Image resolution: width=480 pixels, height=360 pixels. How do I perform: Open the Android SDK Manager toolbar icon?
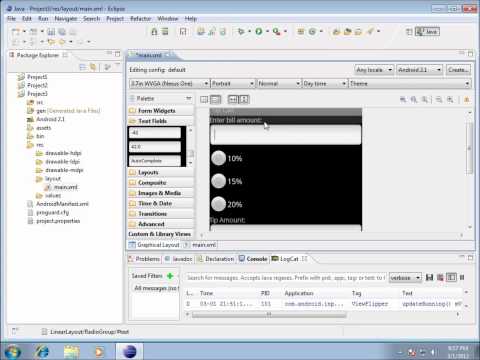point(154,32)
